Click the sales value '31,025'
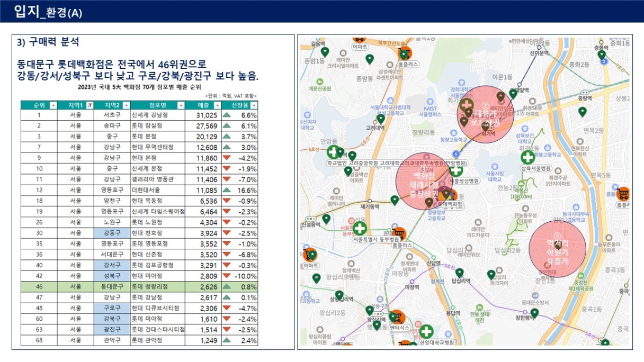The width and height of the screenshot is (644, 362). click(207, 115)
